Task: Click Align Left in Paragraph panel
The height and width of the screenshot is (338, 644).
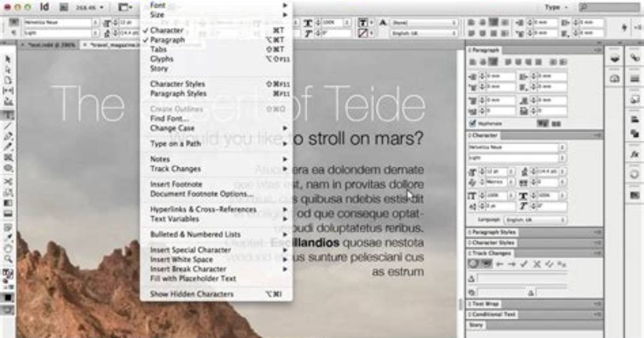Action: click(473, 62)
